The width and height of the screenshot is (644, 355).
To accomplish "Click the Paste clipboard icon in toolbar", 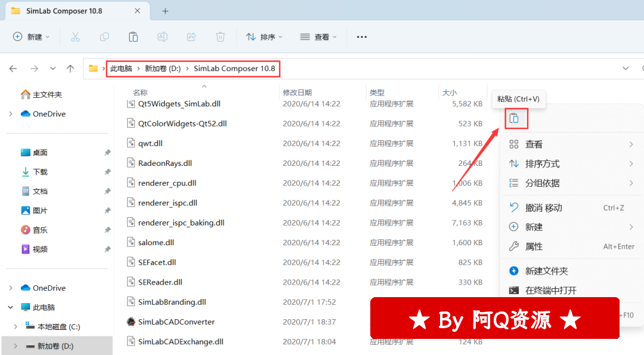I will click(133, 37).
